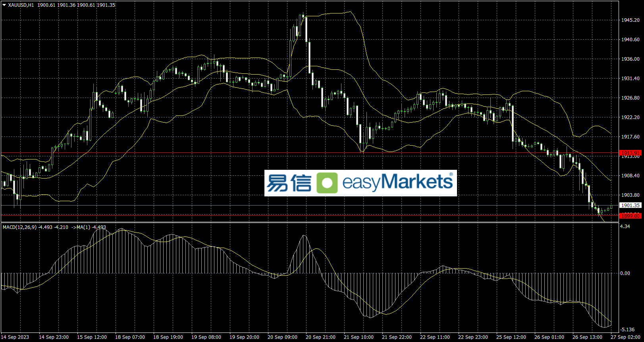Click time axis label 19 Sep 08:00

pos(206,337)
